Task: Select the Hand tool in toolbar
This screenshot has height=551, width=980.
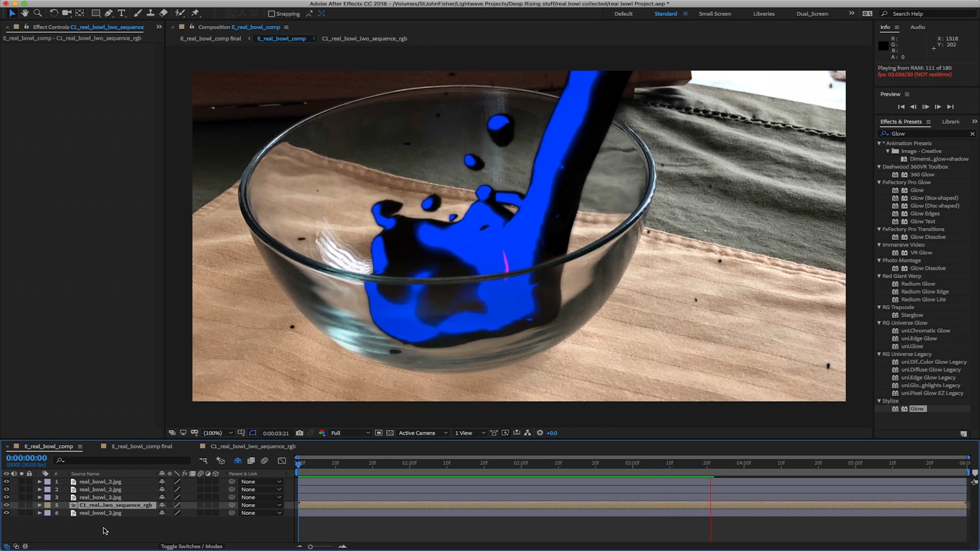Action: click(24, 13)
